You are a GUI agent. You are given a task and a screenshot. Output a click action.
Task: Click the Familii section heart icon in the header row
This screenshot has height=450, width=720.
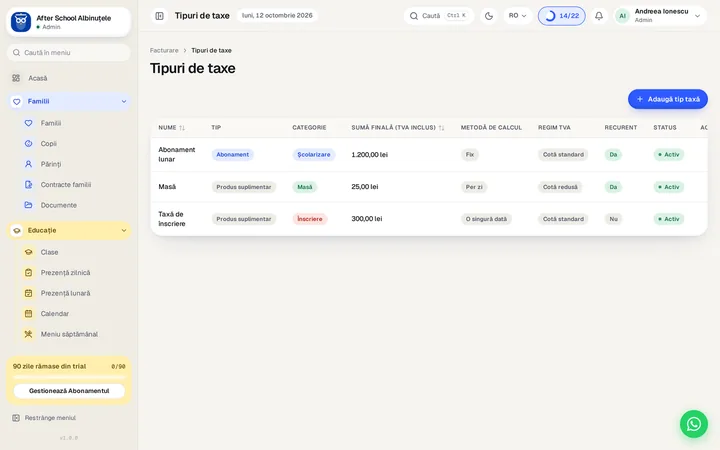tap(17, 101)
